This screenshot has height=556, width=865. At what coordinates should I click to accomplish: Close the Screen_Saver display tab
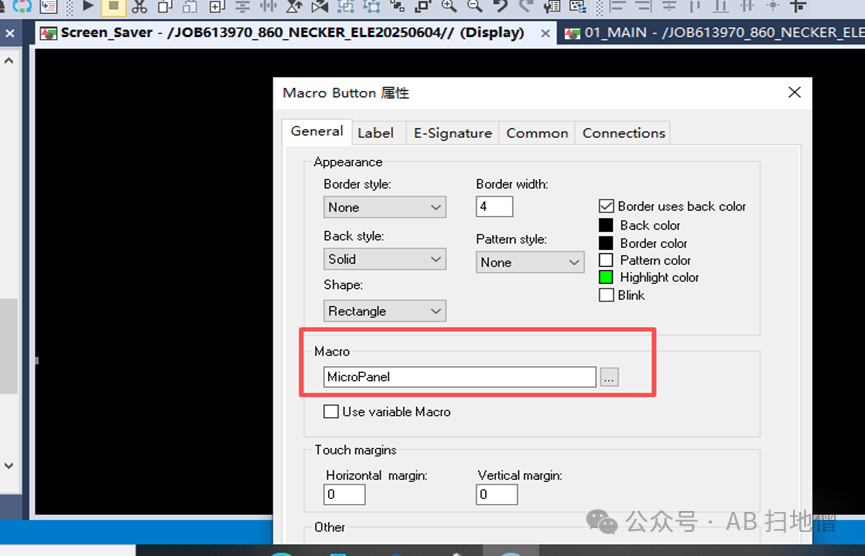(545, 34)
